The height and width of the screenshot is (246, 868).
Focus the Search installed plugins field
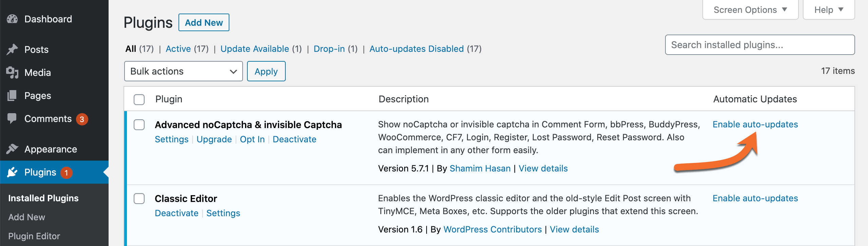point(759,45)
